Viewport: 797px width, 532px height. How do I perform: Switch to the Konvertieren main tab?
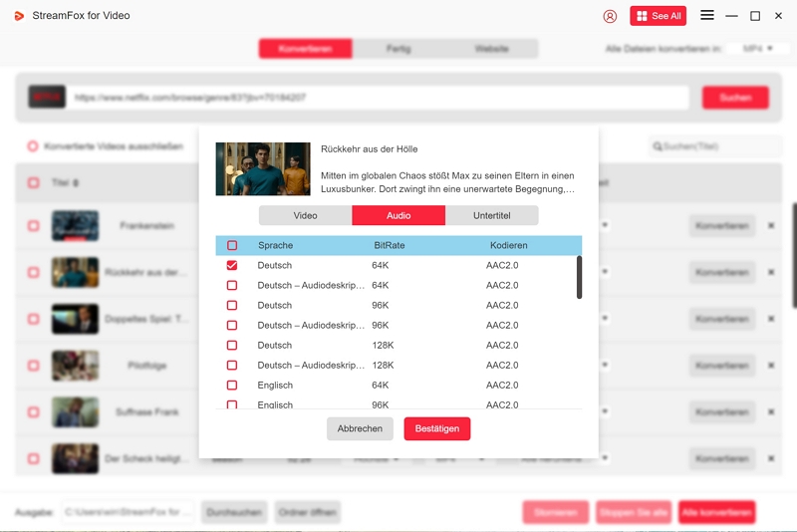(x=305, y=49)
